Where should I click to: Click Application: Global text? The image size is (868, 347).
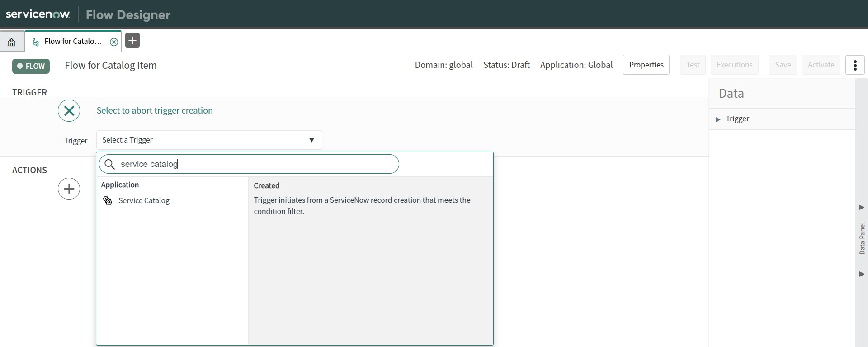pyautogui.click(x=576, y=65)
